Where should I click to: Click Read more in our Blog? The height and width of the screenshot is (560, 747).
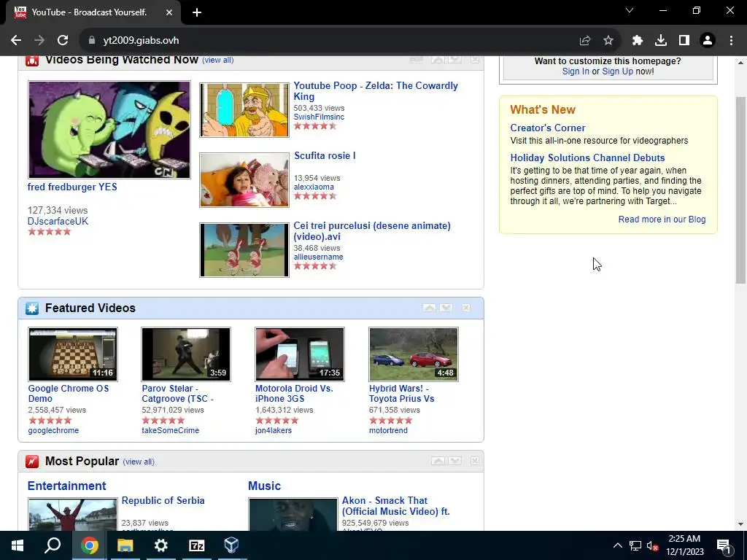coord(662,219)
